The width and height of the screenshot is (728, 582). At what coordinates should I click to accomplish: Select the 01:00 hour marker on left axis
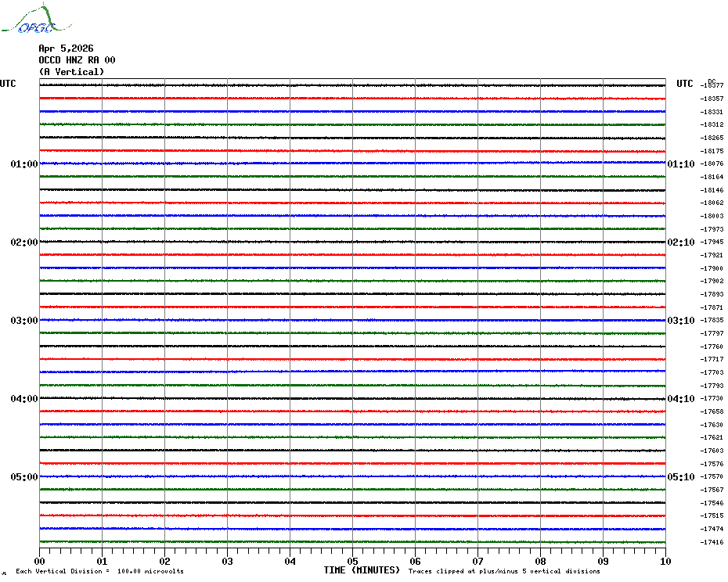pyautogui.click(x=24, y=164)
